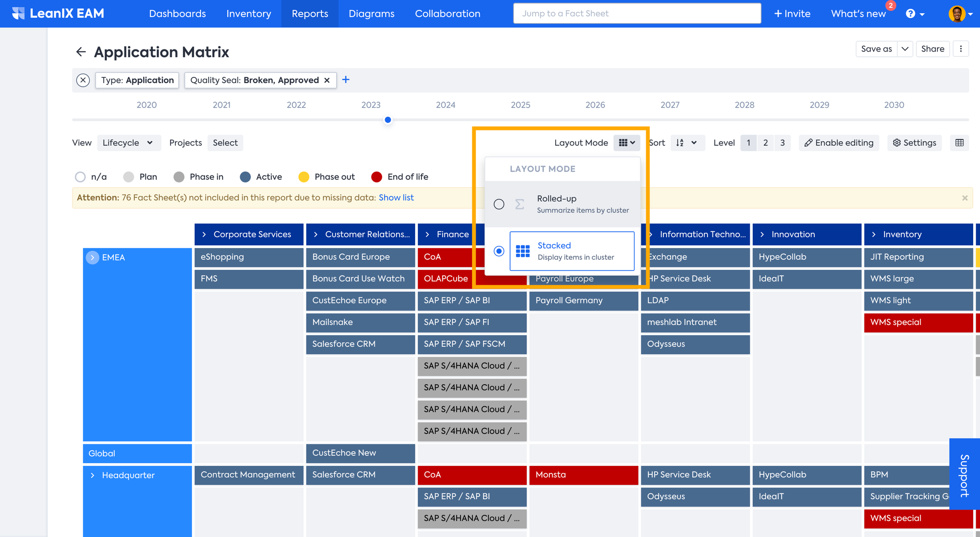980x537 pixels.
Task: Set Level to 2
Action: pos(765,143)
